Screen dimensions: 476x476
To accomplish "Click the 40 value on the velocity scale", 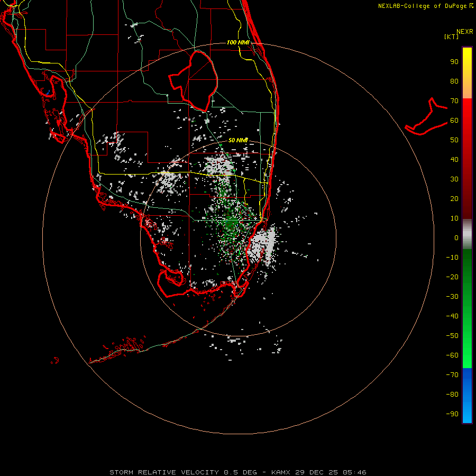I will [454, 159].
